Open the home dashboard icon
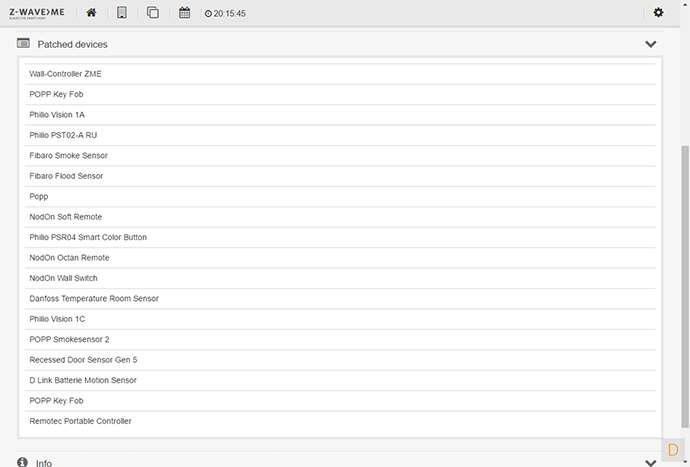The height and width of the screenshot is (467, 690). (91, 13)
